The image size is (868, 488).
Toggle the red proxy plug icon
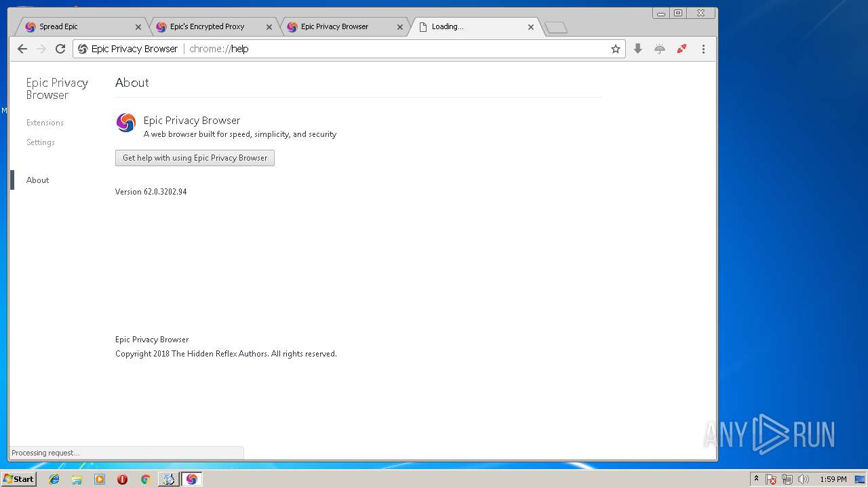[x=682, y=49]
